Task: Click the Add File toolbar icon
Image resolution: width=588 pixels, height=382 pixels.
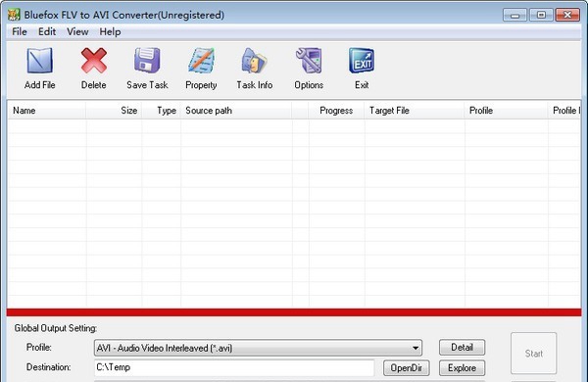Action: pyautogui.click(x=40, y=61)
